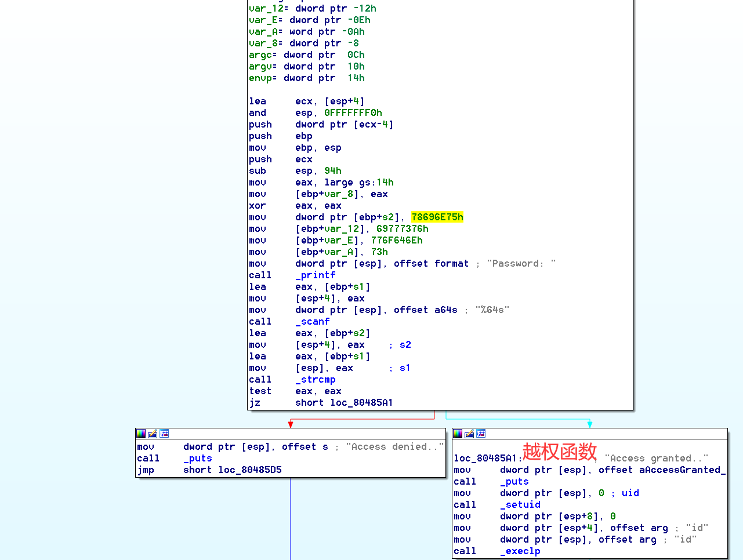Click the node color icon in the Access denied block
Screen dimensions: 743x560
[x=141, y=434]
